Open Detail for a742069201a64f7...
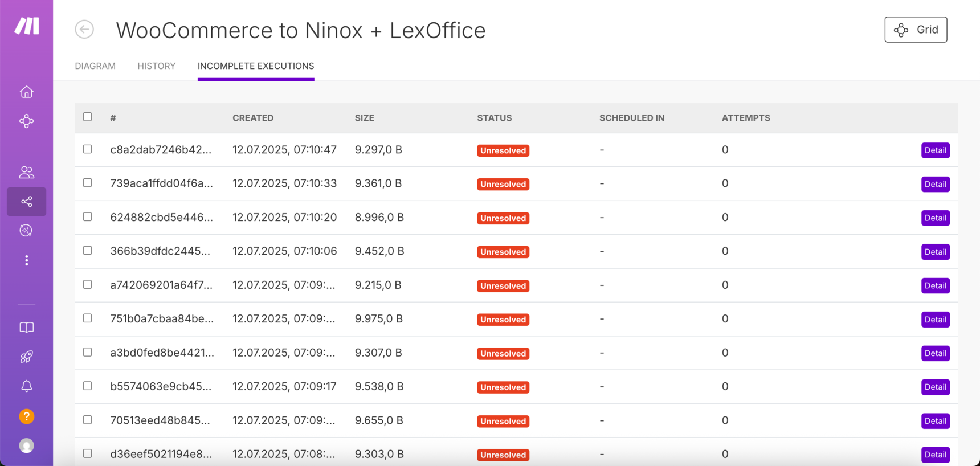The height and width of the screenshot is (466, 980). (935, 285)
